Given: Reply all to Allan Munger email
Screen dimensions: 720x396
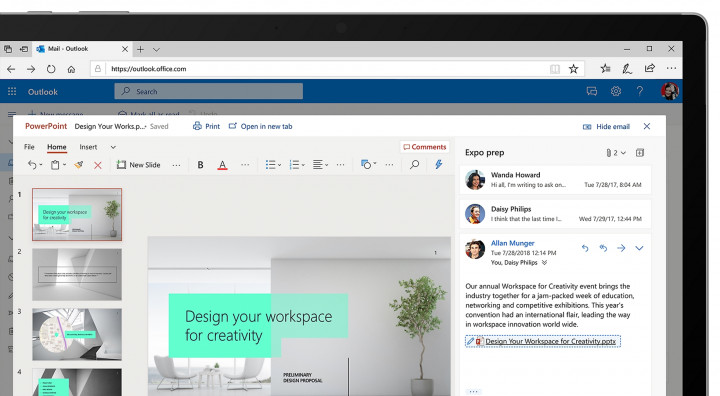Looking at the screenshot, I should point(603,248).
